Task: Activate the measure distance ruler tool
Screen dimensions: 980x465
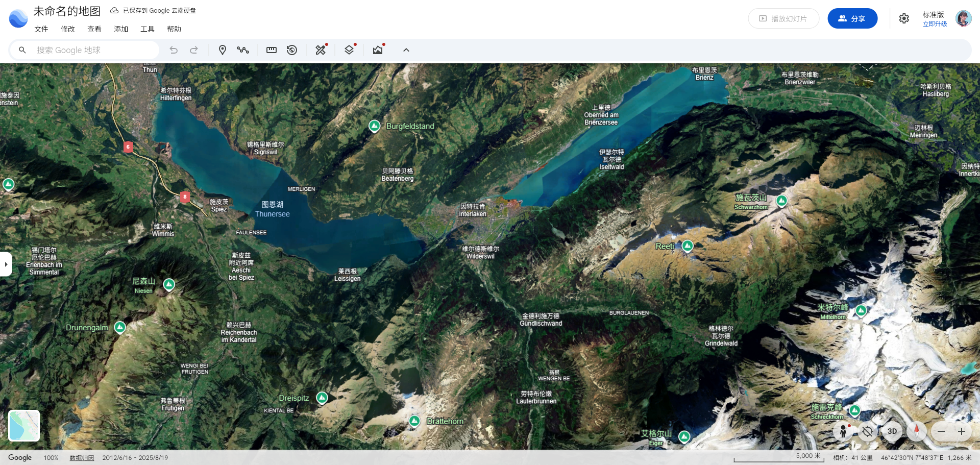Action: click(x=272, y=50)
